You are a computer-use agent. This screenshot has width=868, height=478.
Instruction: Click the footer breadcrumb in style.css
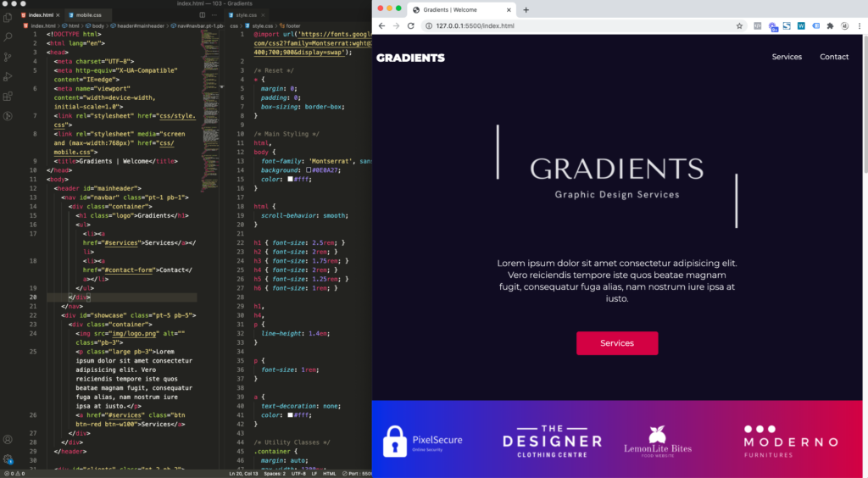[x=290, y=25]
